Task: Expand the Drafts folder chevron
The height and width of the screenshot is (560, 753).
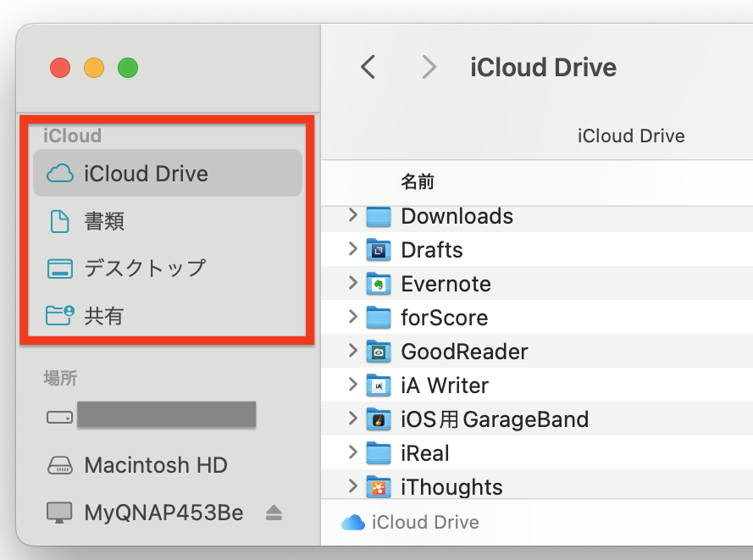Action: pos(353,249)
